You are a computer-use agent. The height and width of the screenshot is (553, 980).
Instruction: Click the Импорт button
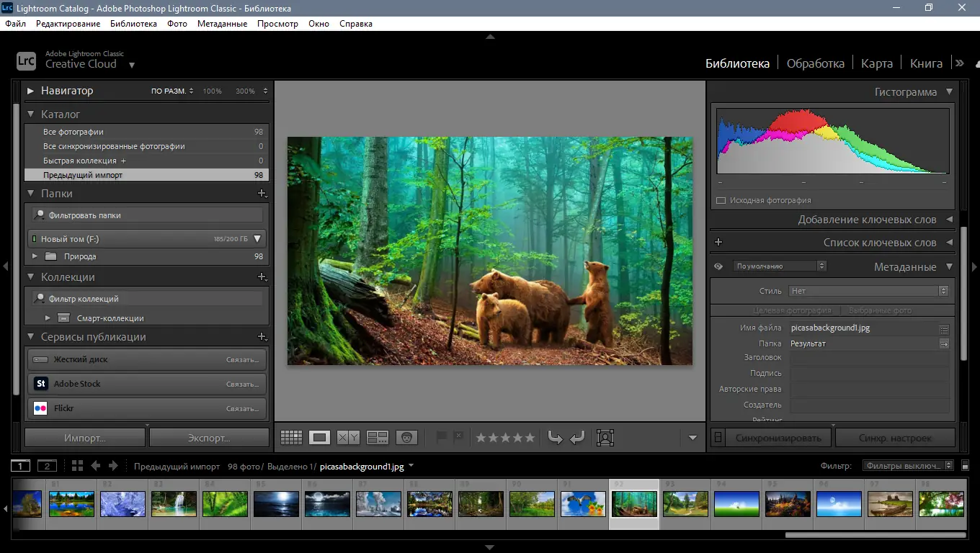[x=84, y=437]
